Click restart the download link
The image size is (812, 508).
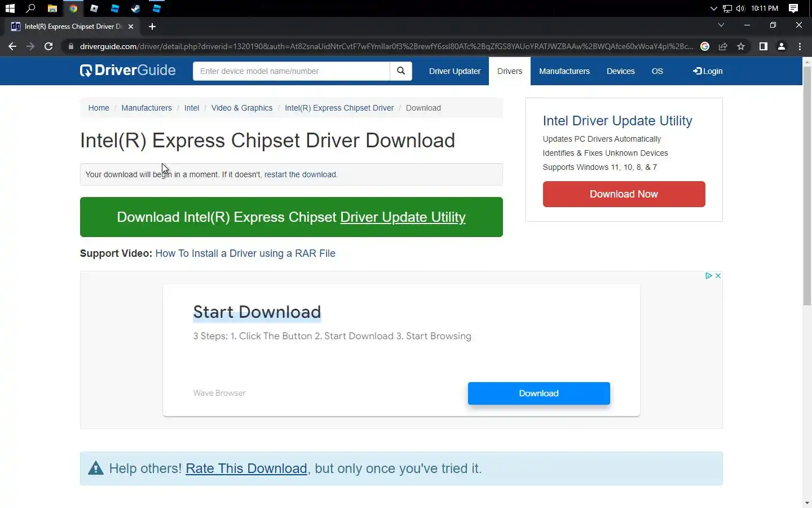pos(300,174)
